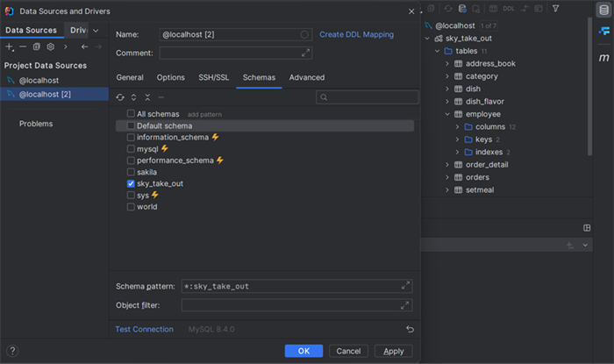Image resolution: width=614 pixels, height=364 pixels.
Task: Click the add pattern link
Action: point(204,114)
